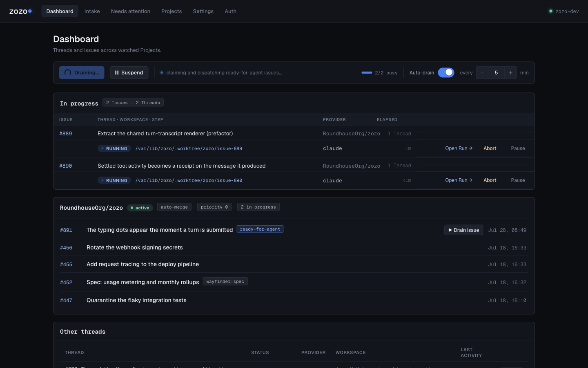
Task: Click the 'claiming and dispatching' status message
Action: pos(224,73)
